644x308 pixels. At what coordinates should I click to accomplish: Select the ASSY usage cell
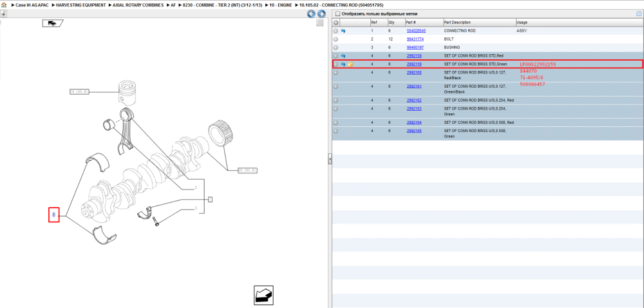[x=521, y=31]
